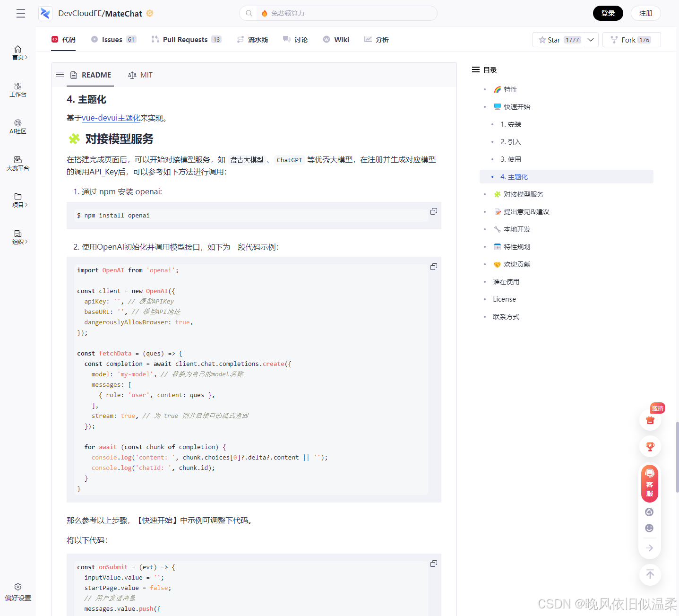Toggle the README outline list icon
This screenshot has height=616, width=679.
60,75
